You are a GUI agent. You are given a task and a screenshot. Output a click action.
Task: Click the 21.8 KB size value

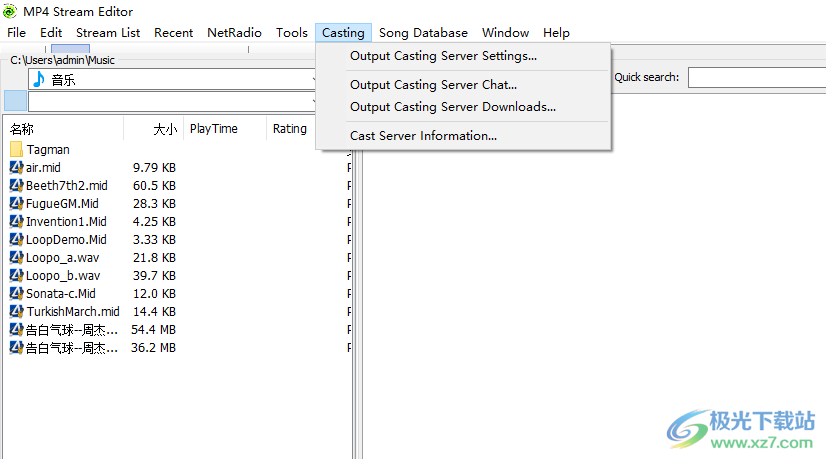coord(154,258)
